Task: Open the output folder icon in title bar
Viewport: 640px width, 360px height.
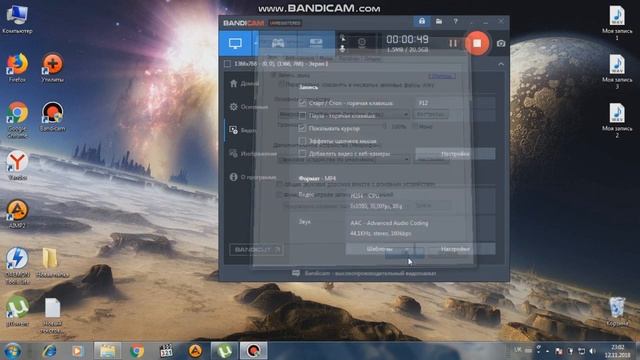Action: click(439, 21)
